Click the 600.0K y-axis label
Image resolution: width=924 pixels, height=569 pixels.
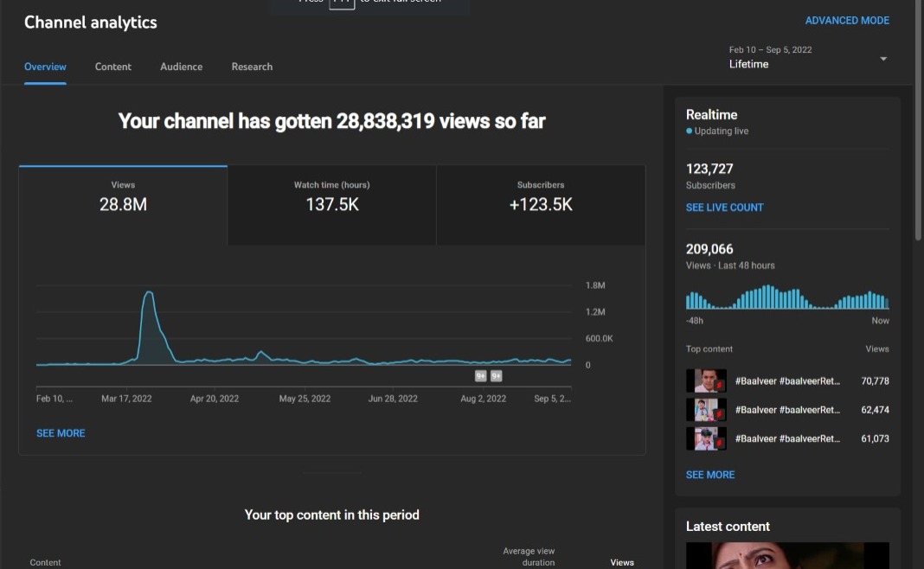click(x=600, y=339)
